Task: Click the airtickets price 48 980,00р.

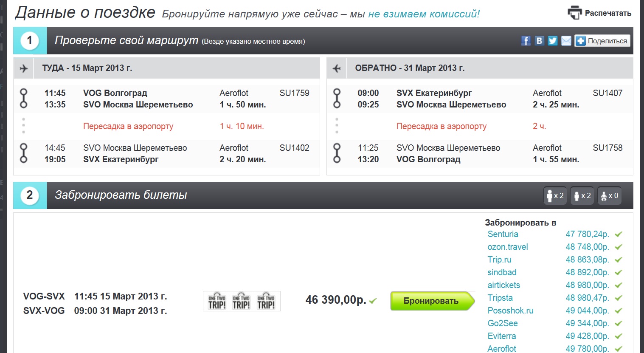Action: tap(587, 285)
